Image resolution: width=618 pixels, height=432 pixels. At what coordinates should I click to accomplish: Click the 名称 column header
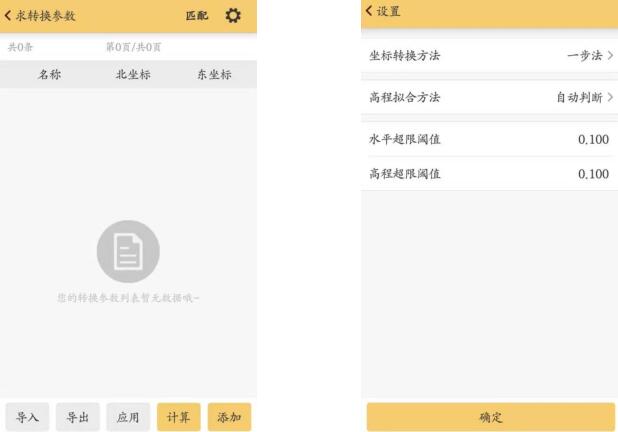coord(50,74)
